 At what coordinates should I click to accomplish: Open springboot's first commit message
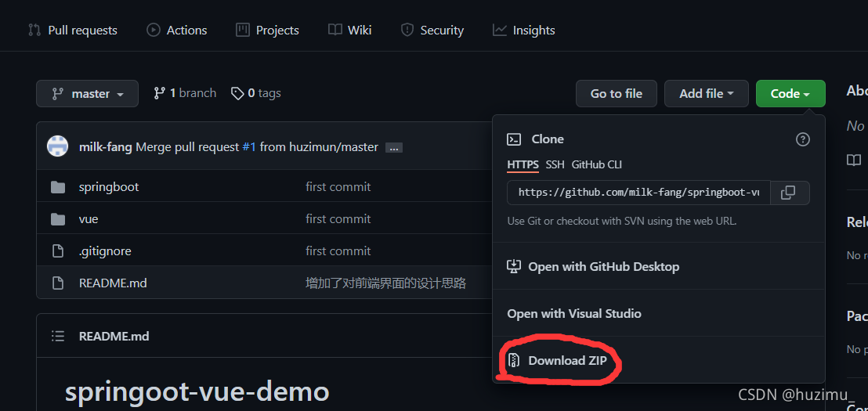click(x=338, y=187)
